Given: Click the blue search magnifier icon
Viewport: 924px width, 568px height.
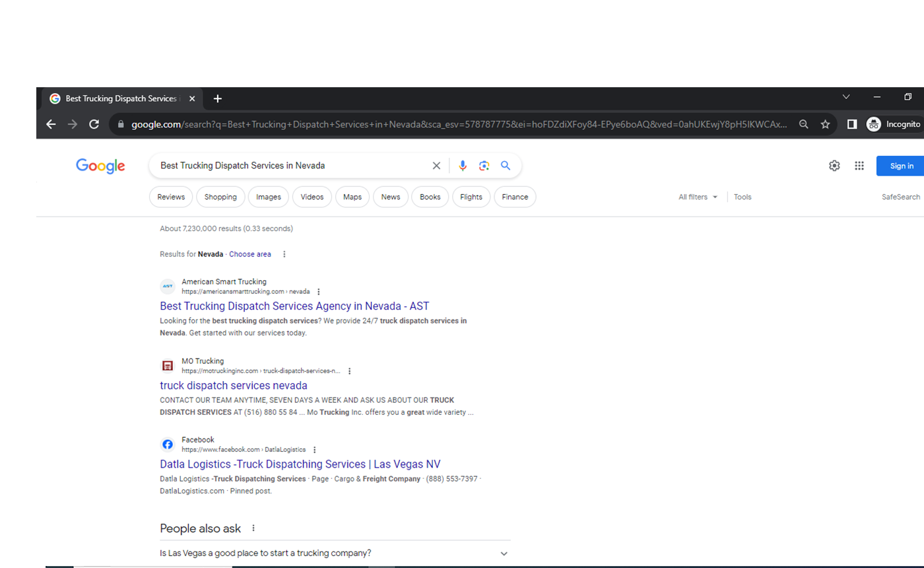Looking at the screenshot, I should coord(506,166).
